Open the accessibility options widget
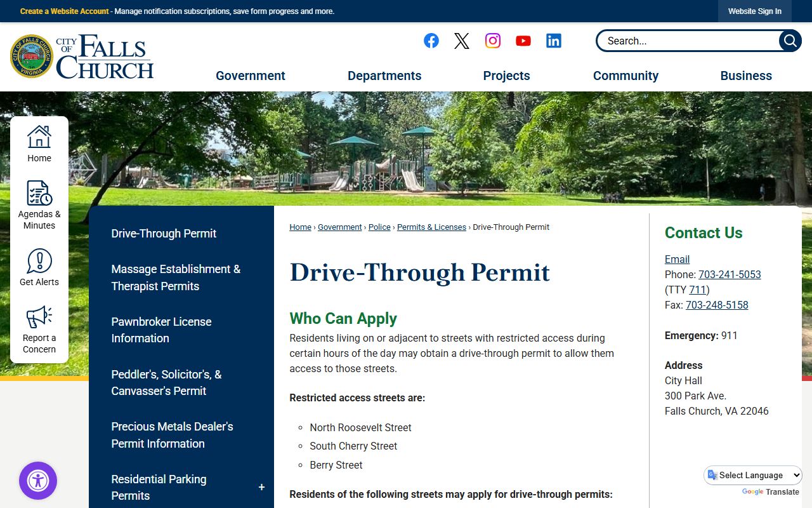Viewport: 812px width, 508px height. (x=38, y=481)
